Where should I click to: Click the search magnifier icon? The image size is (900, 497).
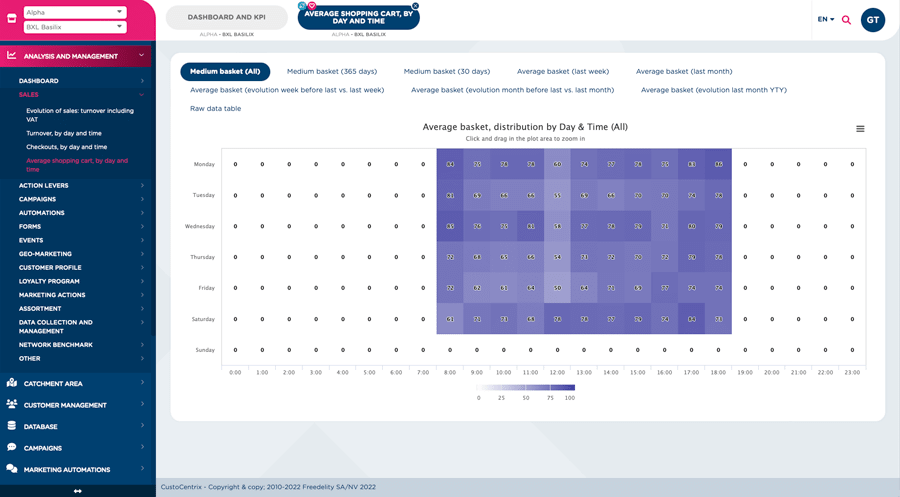click(x=846, y=20)
